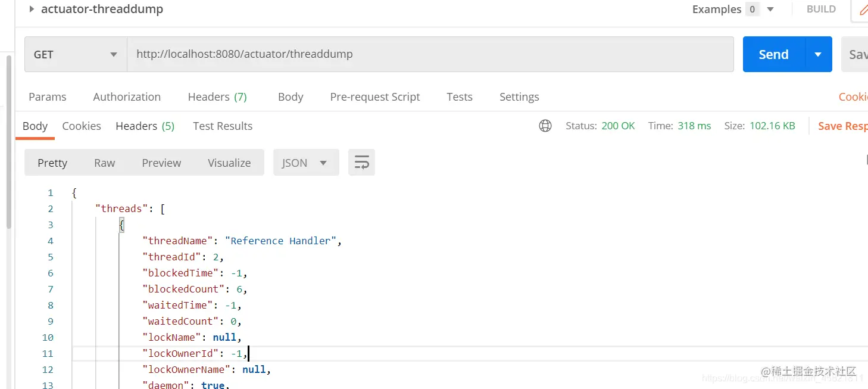Open the Settings tab
Viewport: 868px width, 389px height.
[x=519, y=97]
